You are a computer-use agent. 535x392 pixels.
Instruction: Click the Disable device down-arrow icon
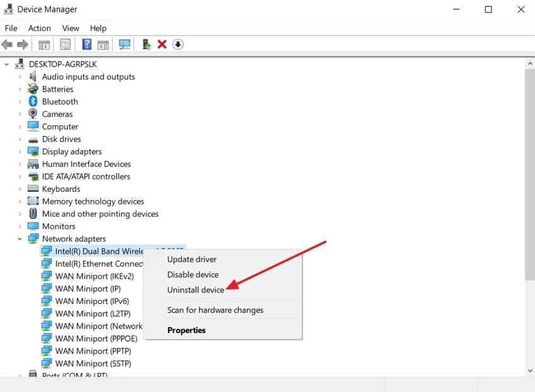[x=177, y=44]
